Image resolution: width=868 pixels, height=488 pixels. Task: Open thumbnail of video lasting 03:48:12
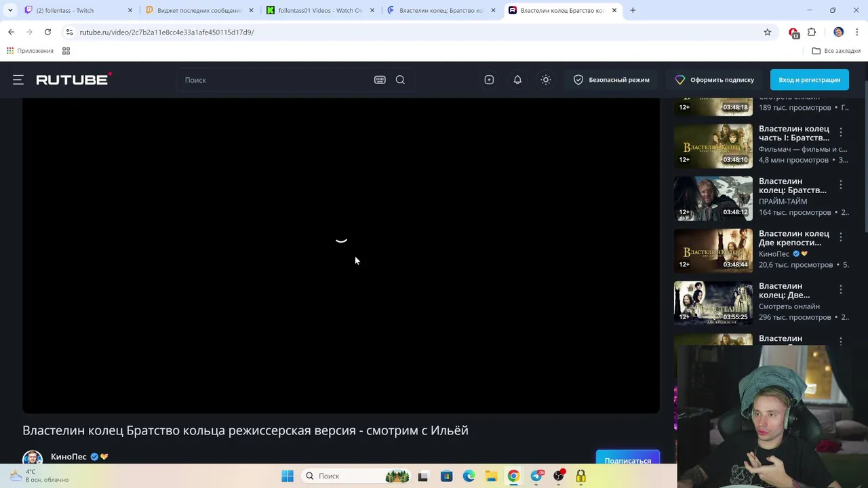[x=713, y=199]
